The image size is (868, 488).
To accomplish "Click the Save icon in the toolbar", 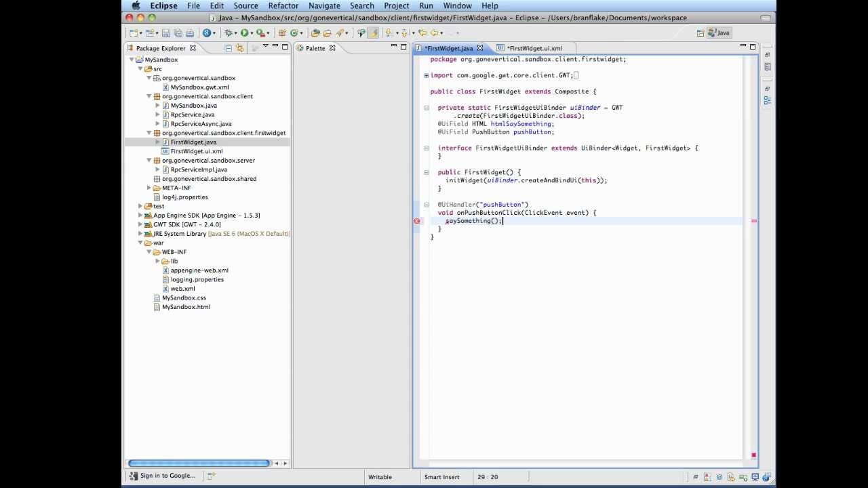I will (x=165, y=33).
